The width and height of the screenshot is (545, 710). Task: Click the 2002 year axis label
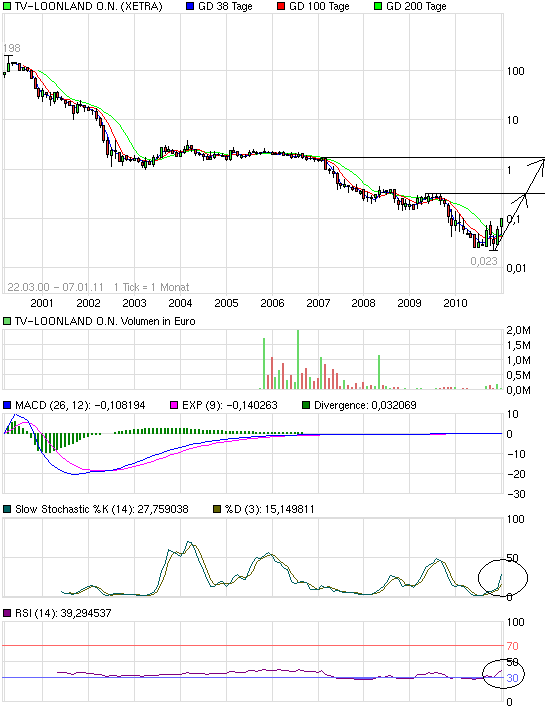[88, 303]
